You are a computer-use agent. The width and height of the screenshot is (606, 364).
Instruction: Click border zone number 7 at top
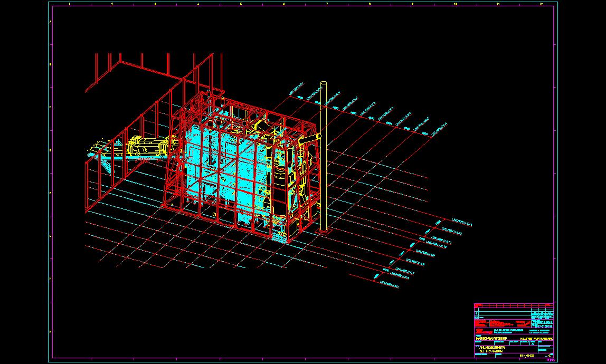pos(327,4)
